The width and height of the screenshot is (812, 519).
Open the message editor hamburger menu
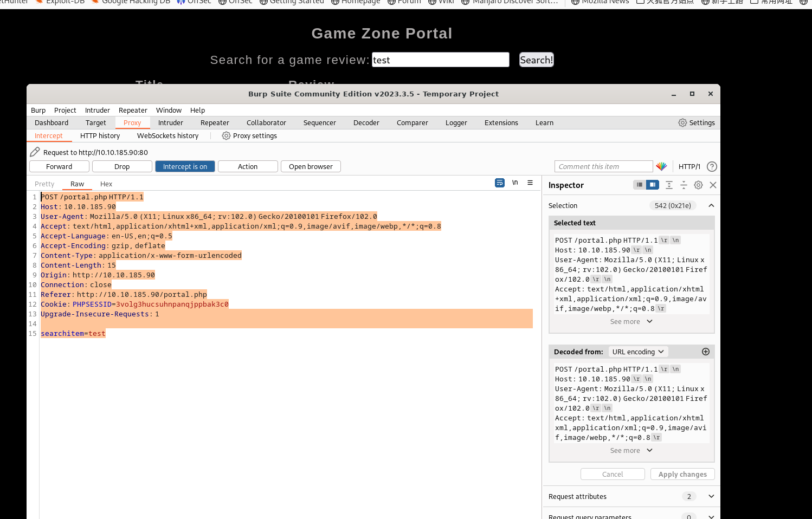[x=530, y=183]
